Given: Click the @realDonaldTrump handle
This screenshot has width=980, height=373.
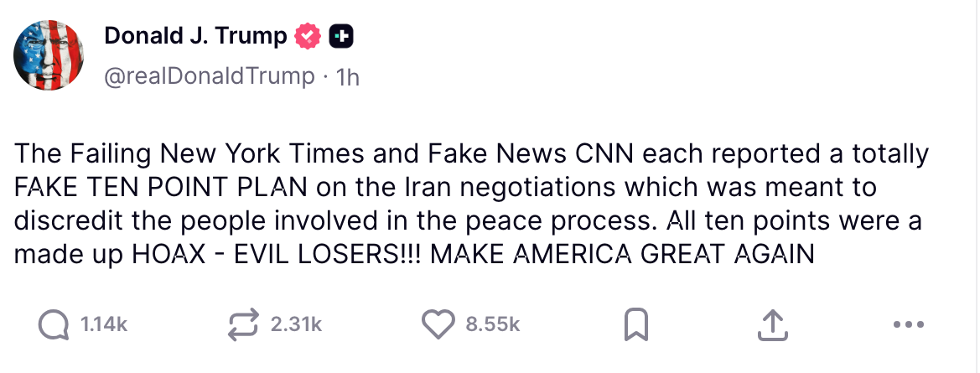Looking at the screenshot, I should (209, 76).
